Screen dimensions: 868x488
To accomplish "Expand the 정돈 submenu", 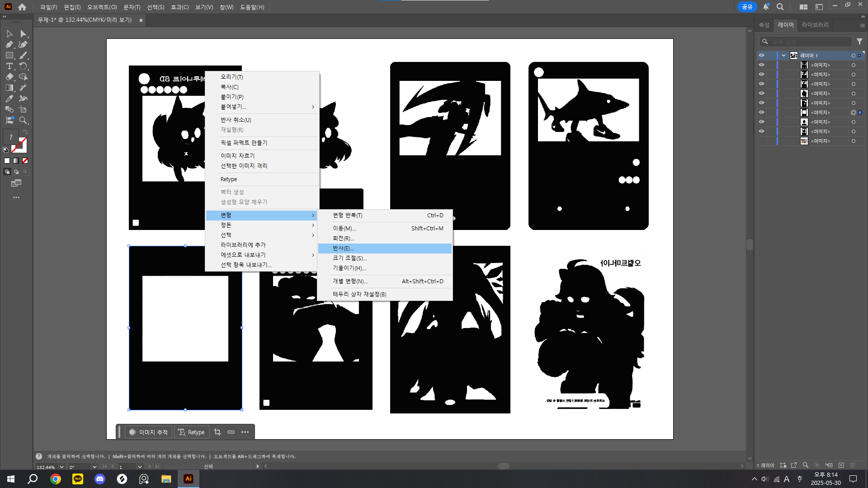I will [x=262, y=225].
